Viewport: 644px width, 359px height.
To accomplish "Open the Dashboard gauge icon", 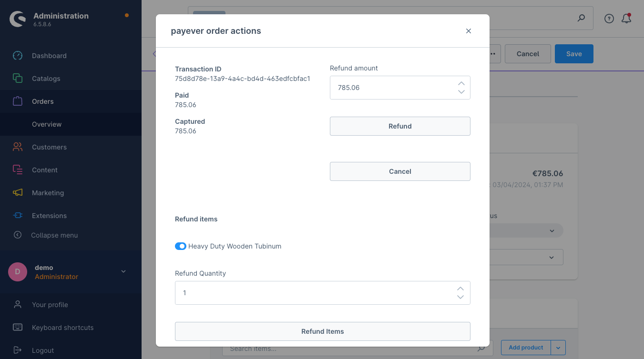I will click(x=18, y=56).
